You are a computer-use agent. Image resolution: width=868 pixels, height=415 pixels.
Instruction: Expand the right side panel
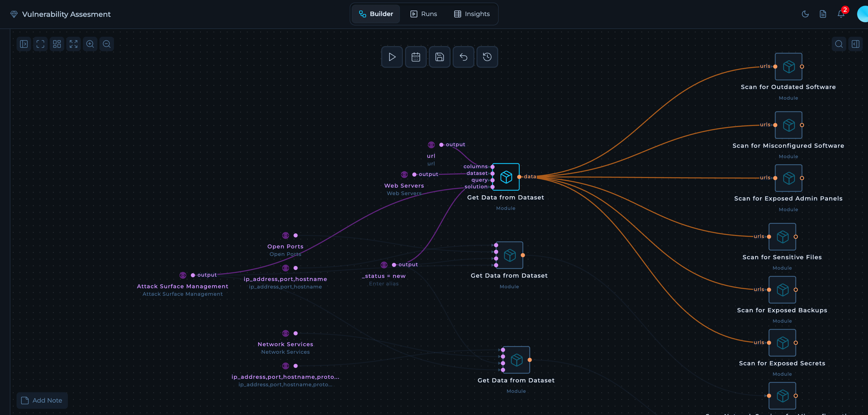click(855, 44)
